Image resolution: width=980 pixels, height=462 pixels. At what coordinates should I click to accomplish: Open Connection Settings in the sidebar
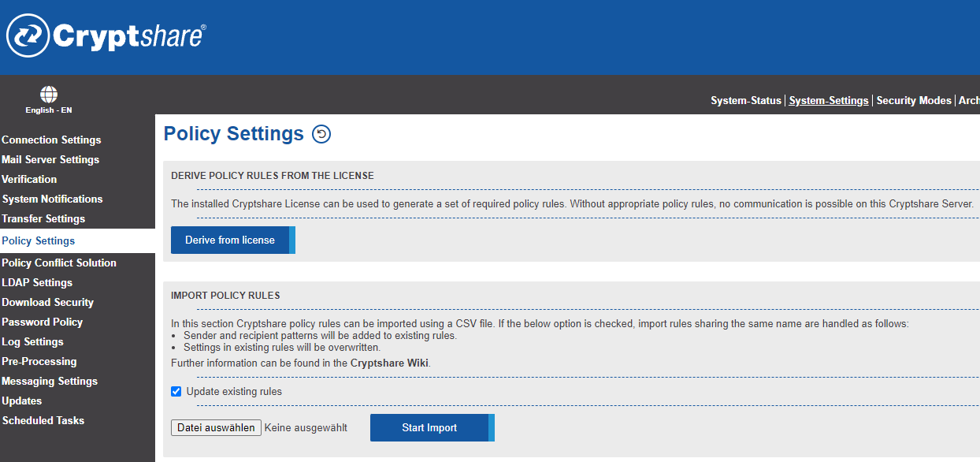[x=51, y=140]
